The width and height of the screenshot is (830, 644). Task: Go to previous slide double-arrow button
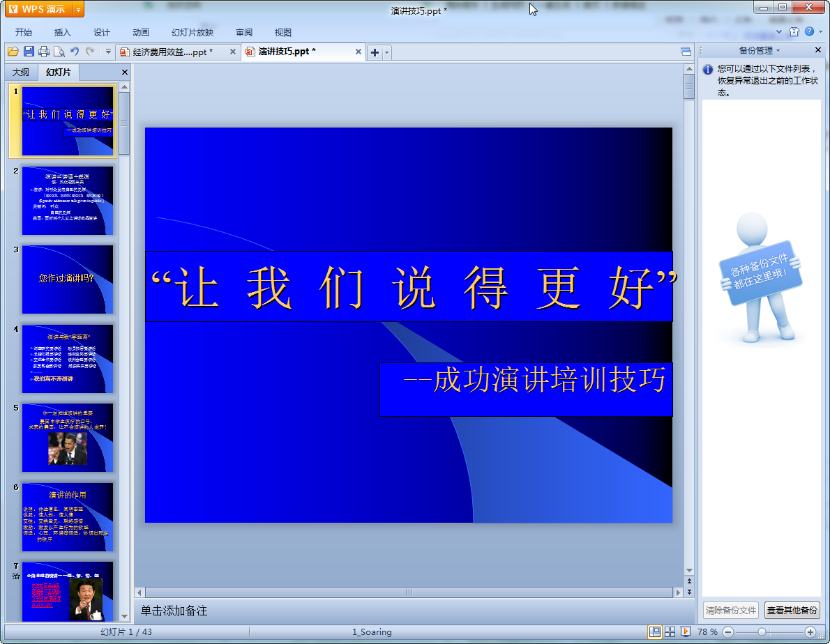pyautogui.click(x=689, y=581)
